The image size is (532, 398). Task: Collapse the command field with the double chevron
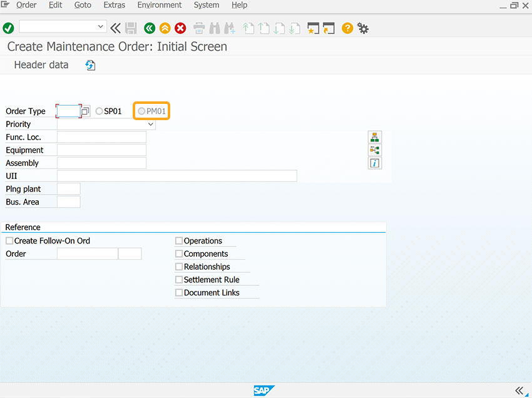coord(115,28)
